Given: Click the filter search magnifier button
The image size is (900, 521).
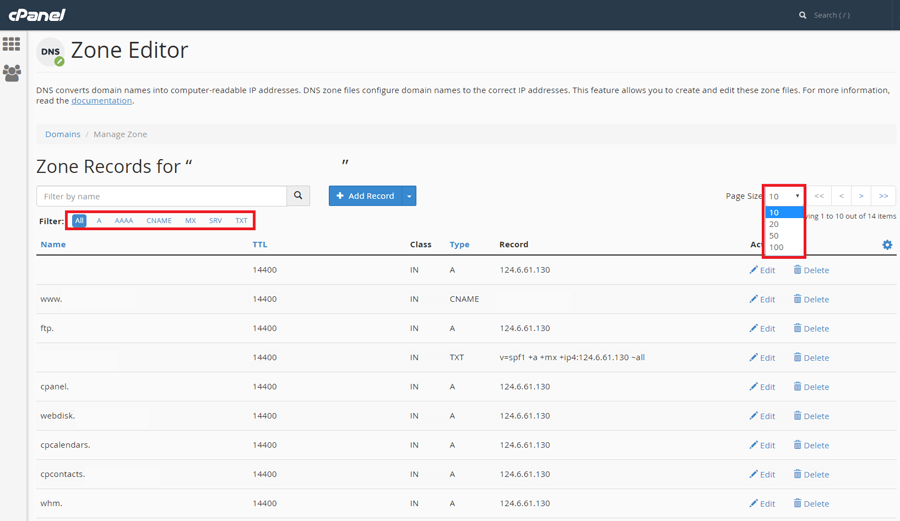Looking at the screenshot, I should click(x=298, y=196).
